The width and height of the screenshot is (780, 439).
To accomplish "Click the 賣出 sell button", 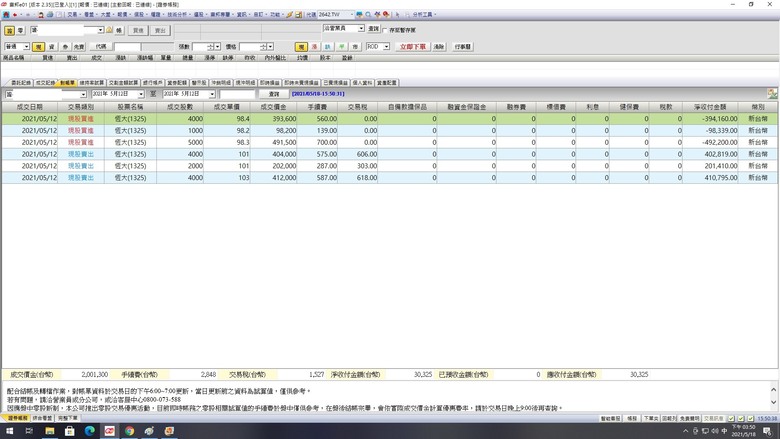I will pyautogui.click(x=160, y=31).
